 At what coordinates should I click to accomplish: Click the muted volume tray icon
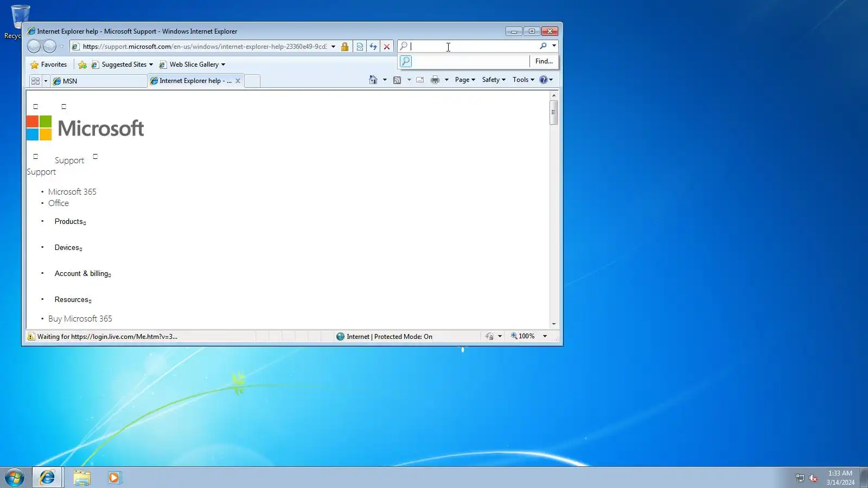click(x=813, y=478)
